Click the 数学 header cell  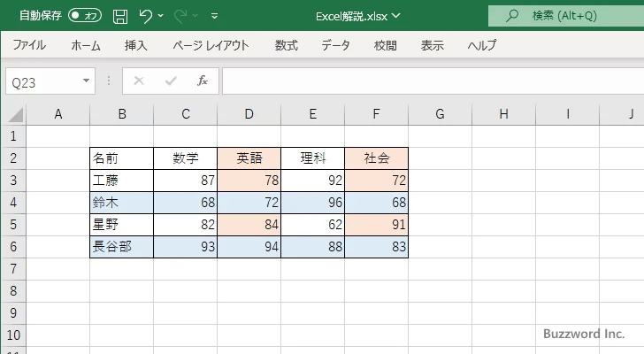click(185, 158)
